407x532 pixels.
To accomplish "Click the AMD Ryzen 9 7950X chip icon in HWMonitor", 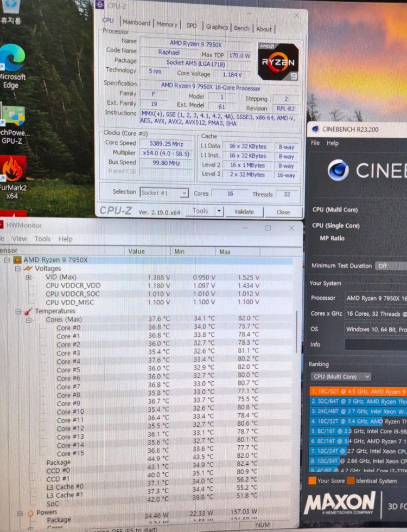I will [17, 260].
